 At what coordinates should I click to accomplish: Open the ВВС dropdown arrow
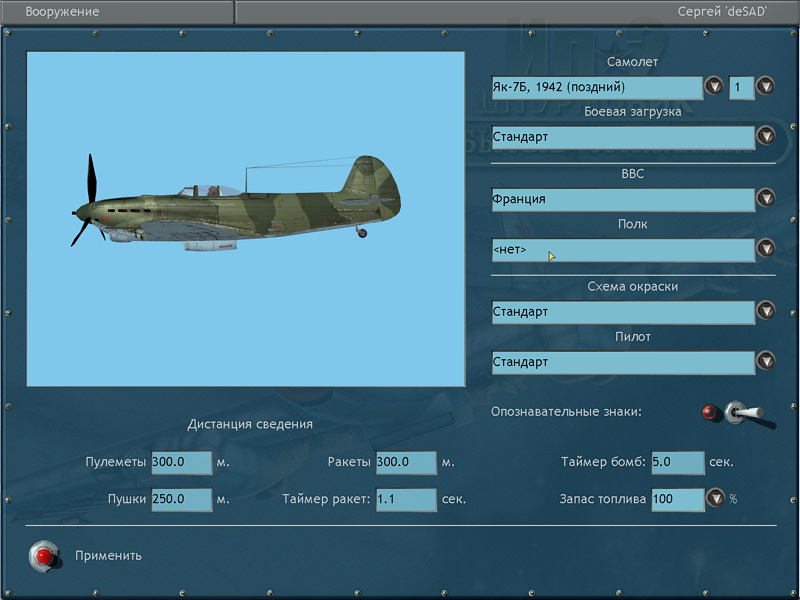pos(766,198)
